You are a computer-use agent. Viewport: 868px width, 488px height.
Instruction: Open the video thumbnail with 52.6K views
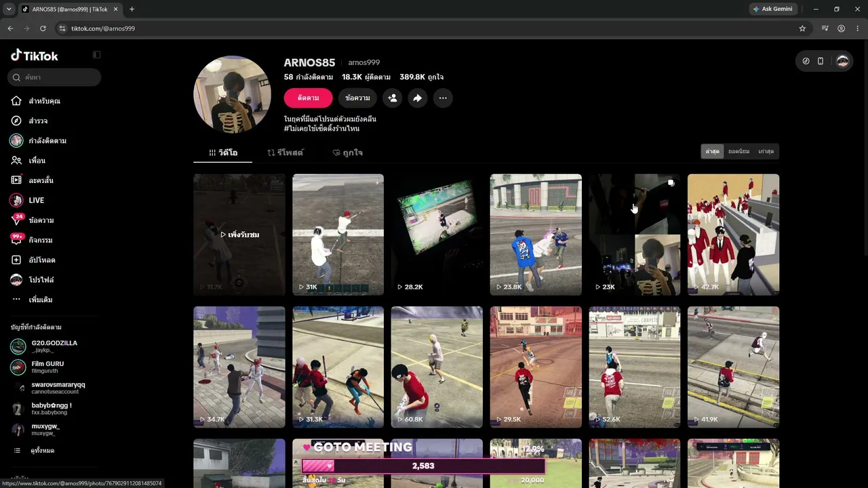635,367
